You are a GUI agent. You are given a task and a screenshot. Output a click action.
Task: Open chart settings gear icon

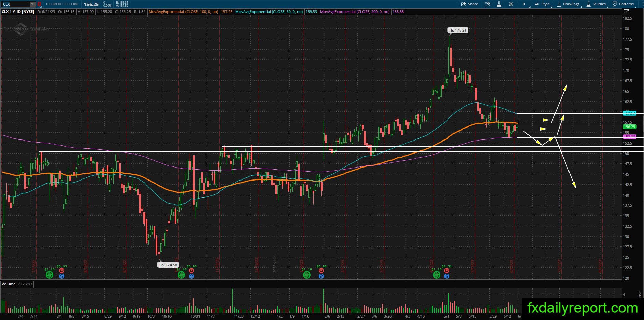(511, 4)
